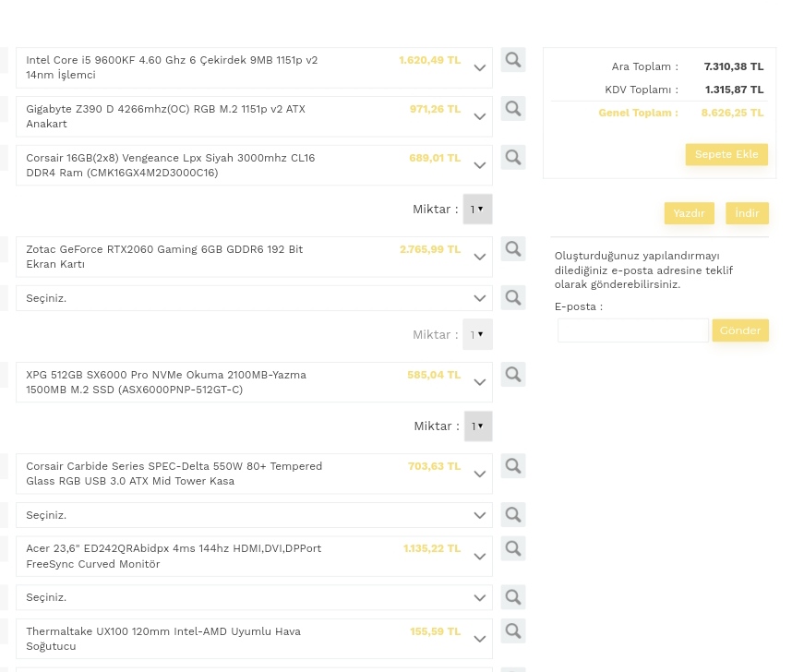Screen dimensions: 792x672
Task: Expand the empty Seçiniz dropdown below graphics card
Action: (x=479, y=298)
